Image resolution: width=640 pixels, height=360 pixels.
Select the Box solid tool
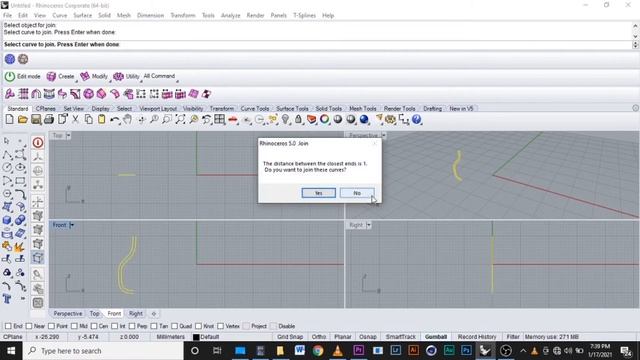pos(7,220)
